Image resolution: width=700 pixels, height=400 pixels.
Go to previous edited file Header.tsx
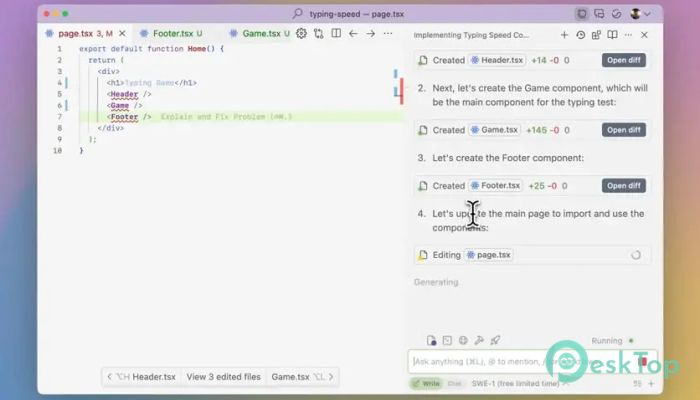point(142,377)
